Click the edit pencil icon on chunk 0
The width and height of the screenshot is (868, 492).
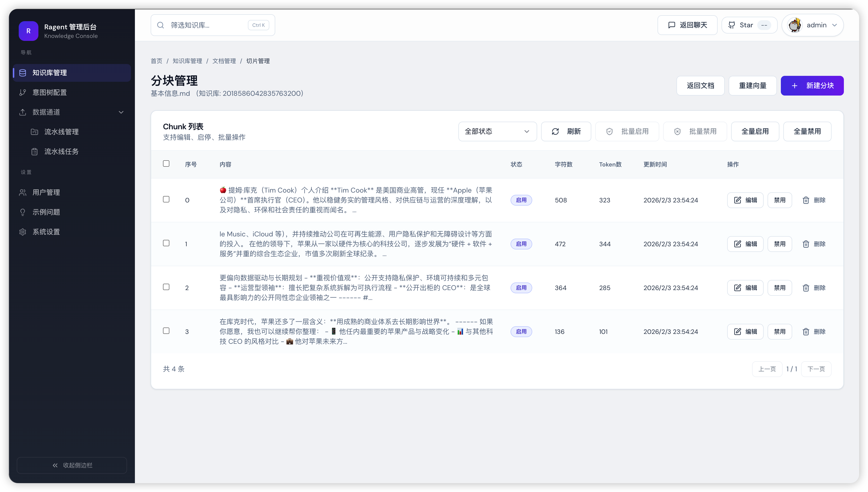coord(738,200)
